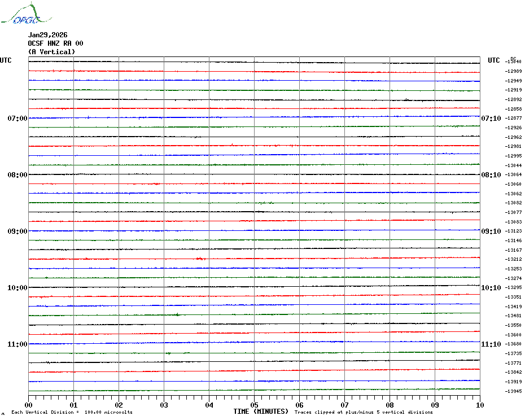Image resolution: width=525 pixels, height=420 pixels.
Task: Click the DC offset value -13771
Action: (x=513, y=363)
